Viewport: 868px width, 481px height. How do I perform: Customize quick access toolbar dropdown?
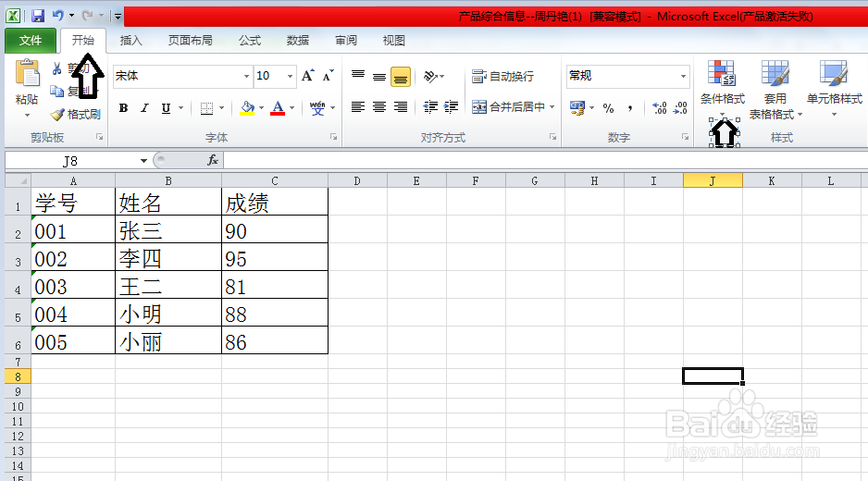click(118, 16)
